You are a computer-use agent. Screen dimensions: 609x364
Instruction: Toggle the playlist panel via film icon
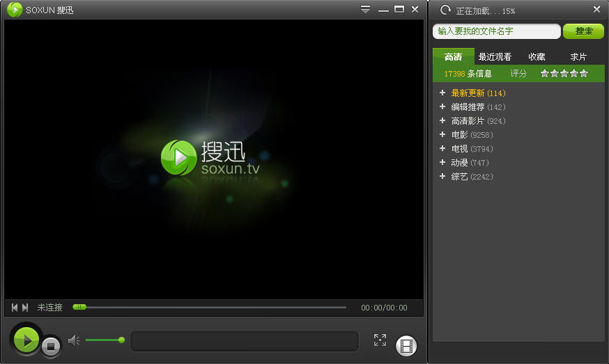pos(406,346)
